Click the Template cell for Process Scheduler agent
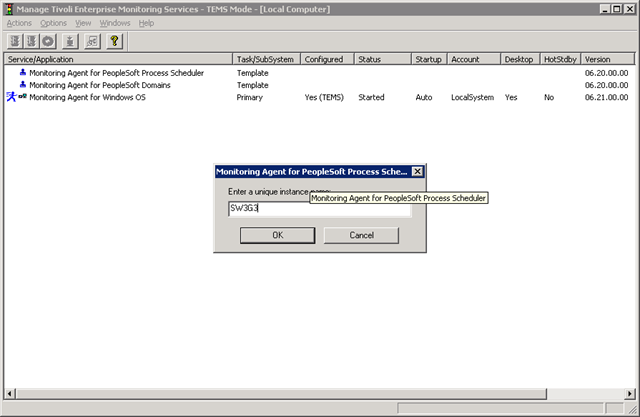The width and height of the screenshot is (640, 417). [253, 73]
